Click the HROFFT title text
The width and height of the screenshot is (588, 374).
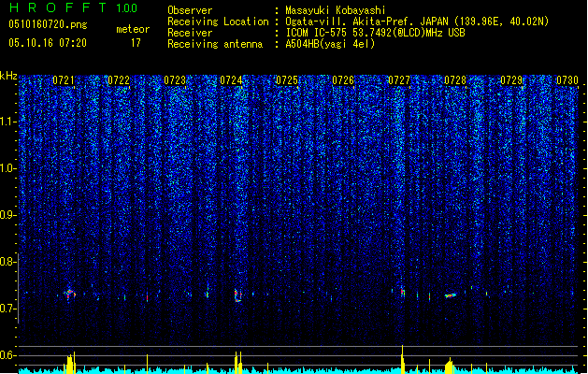pos(58,7)
